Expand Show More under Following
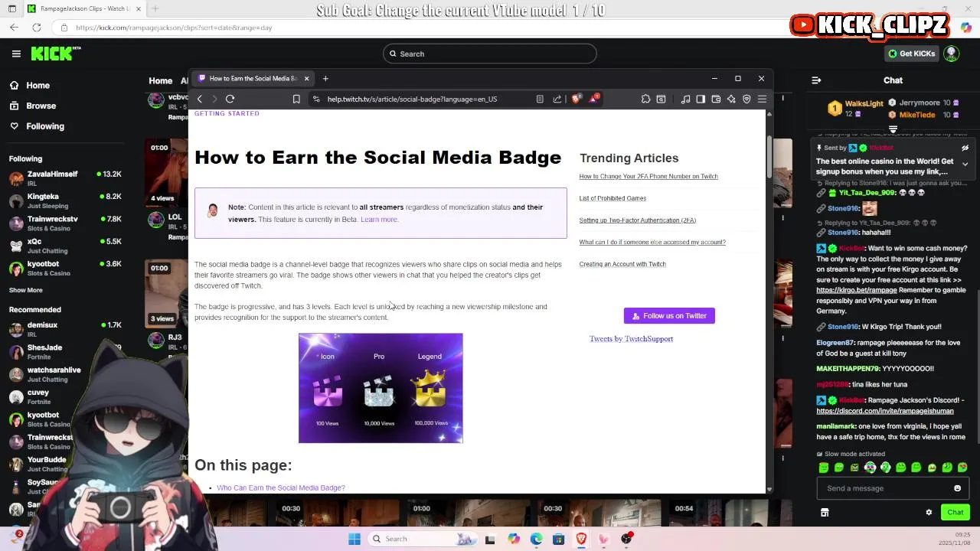 (x=26, y=290)
